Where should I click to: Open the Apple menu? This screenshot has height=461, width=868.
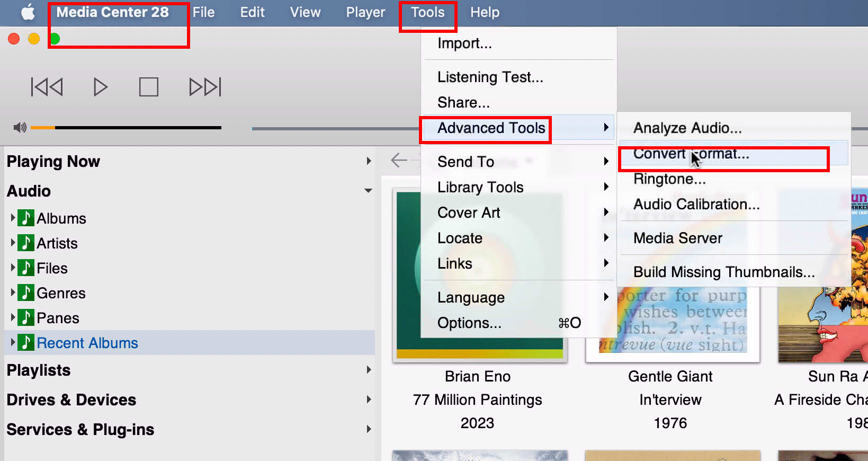click(x=28, y=12)
